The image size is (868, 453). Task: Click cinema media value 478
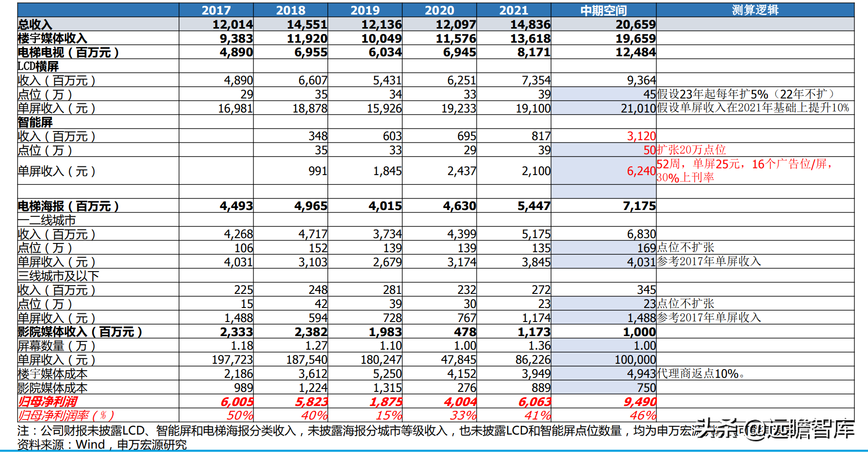pyautogui.click(x=465, y=332)
